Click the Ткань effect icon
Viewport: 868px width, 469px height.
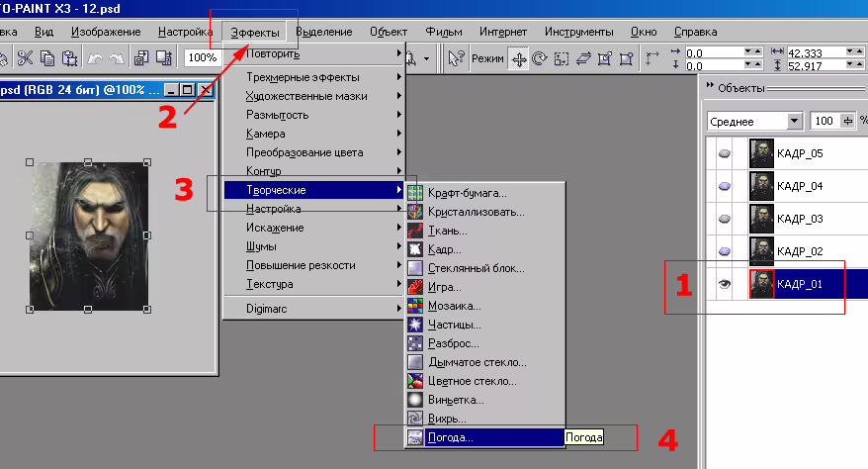tap(415, 231)
